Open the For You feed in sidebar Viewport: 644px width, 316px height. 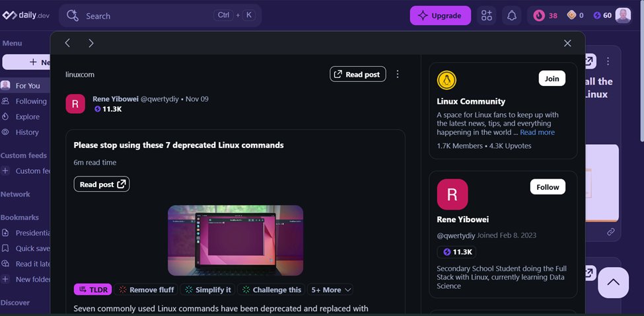tap(24, 85)
